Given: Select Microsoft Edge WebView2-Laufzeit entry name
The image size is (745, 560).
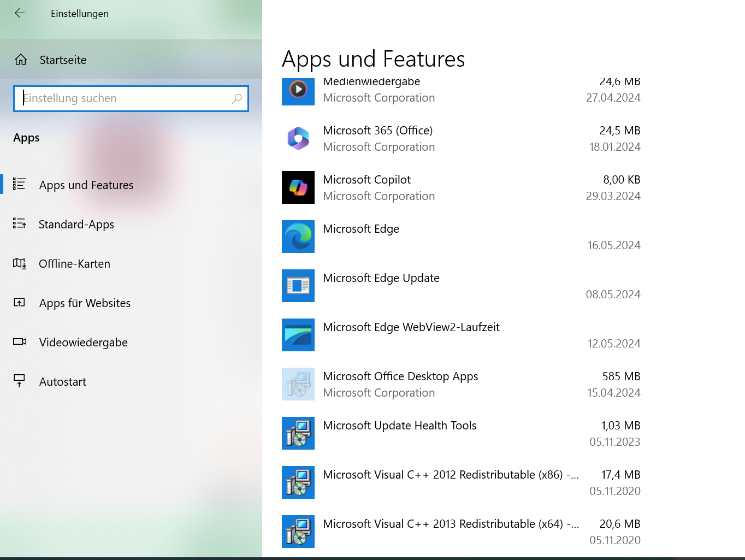Looking at the screenshot, I should (x=411, y=327).
